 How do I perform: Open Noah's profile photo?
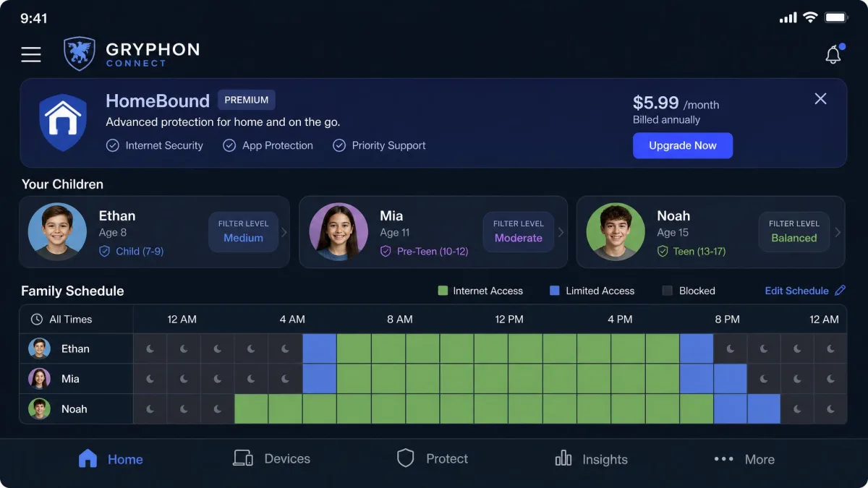(616, 232)
